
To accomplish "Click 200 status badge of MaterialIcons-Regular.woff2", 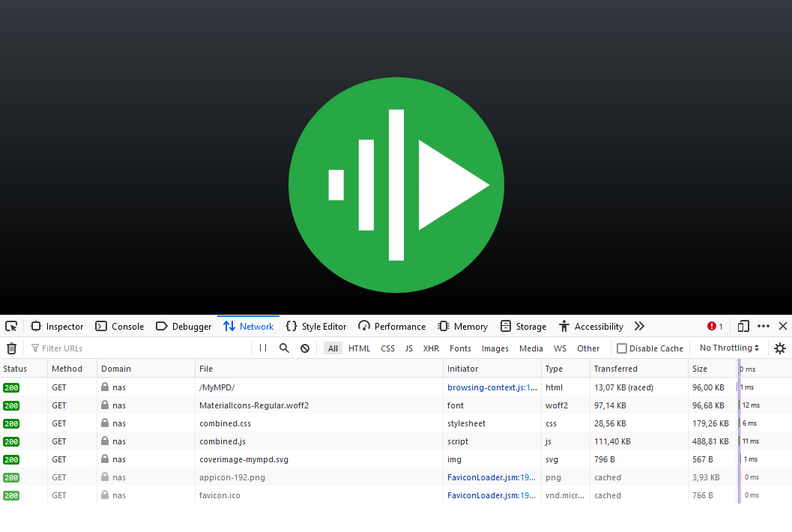I will point(11,405).
